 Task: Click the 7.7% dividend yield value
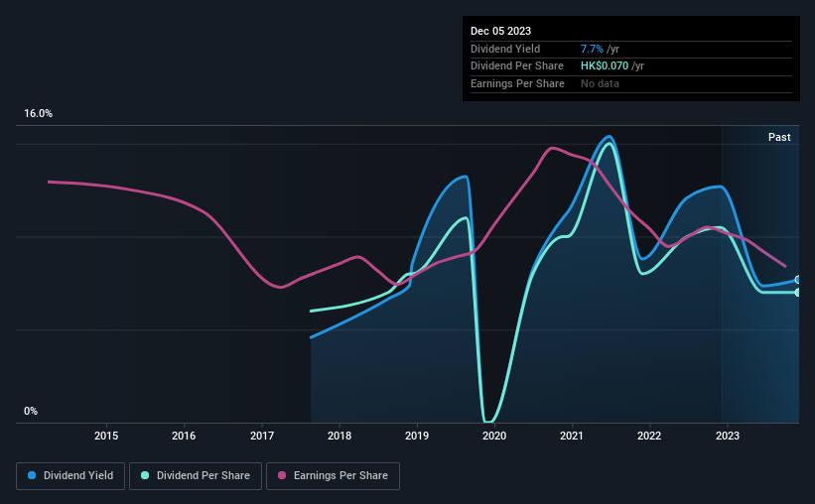tap(592, 49)
